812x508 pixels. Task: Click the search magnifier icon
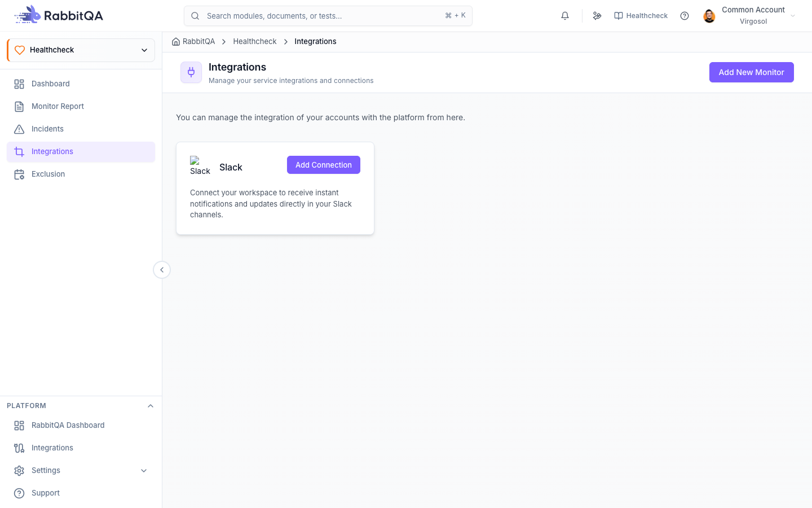tap(195, 16)
